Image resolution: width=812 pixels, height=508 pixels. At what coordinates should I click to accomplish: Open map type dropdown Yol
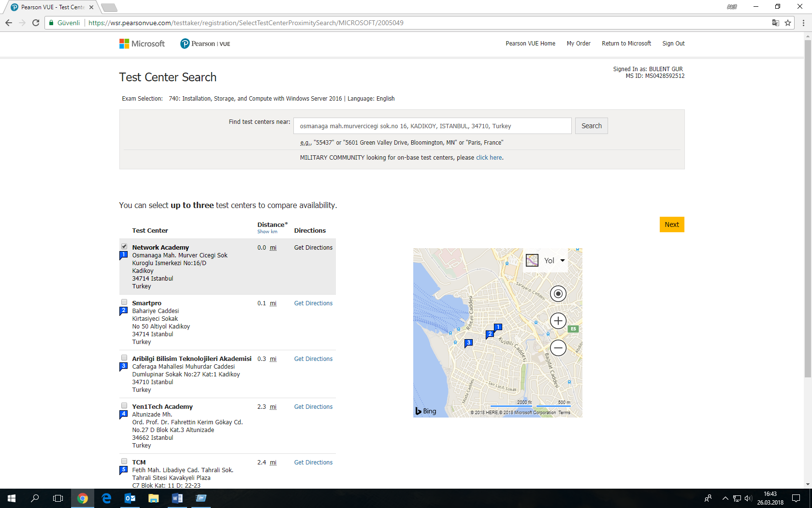pos(546,260)
